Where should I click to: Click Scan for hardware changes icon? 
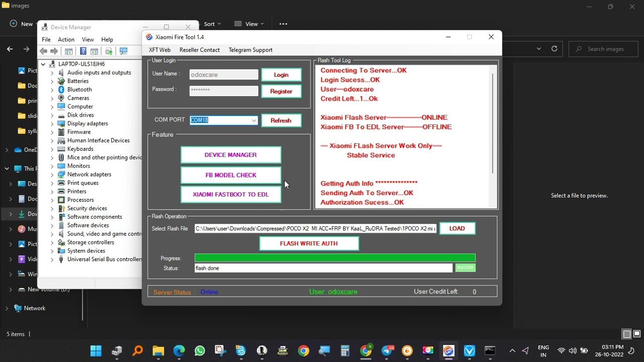coord(123,51)
